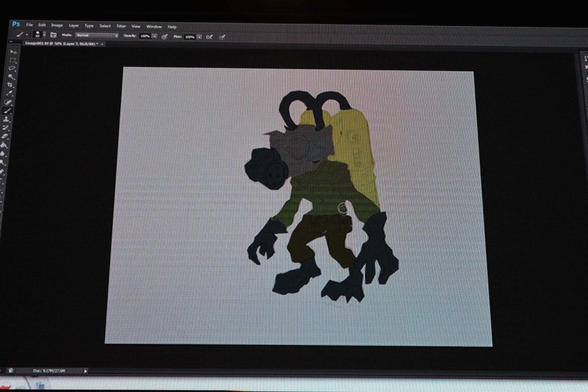Select the Magic Wand tool
Screen dimensions: 588x392
pos(12,77)
